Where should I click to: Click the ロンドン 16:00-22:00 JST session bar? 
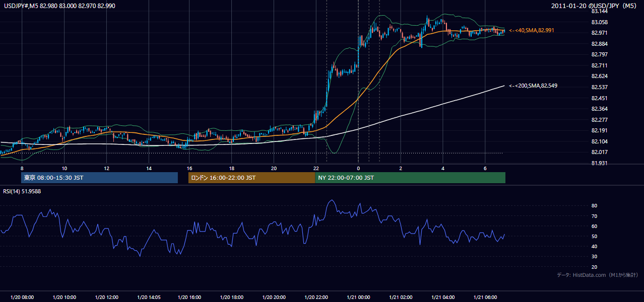(x=251, y=178)
